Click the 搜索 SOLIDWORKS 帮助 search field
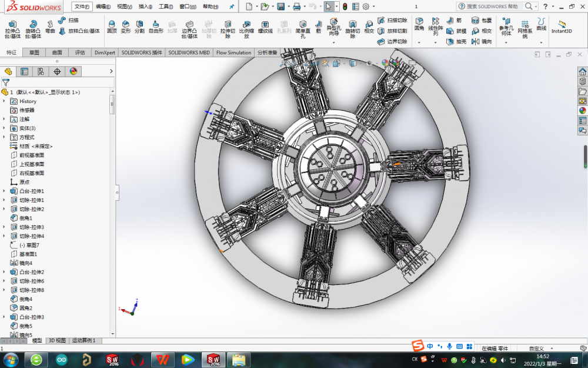 click(493, 6)
